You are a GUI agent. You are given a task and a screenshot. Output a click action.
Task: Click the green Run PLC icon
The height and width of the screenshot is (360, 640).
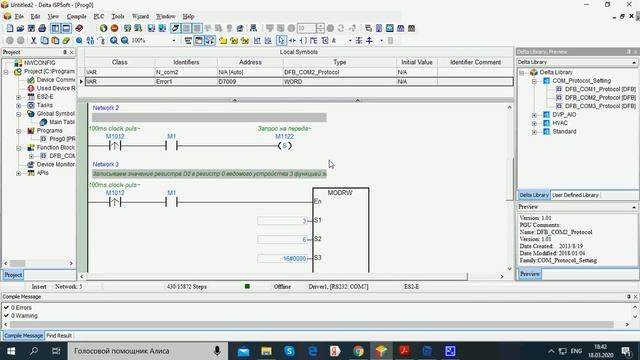point(104,28)
